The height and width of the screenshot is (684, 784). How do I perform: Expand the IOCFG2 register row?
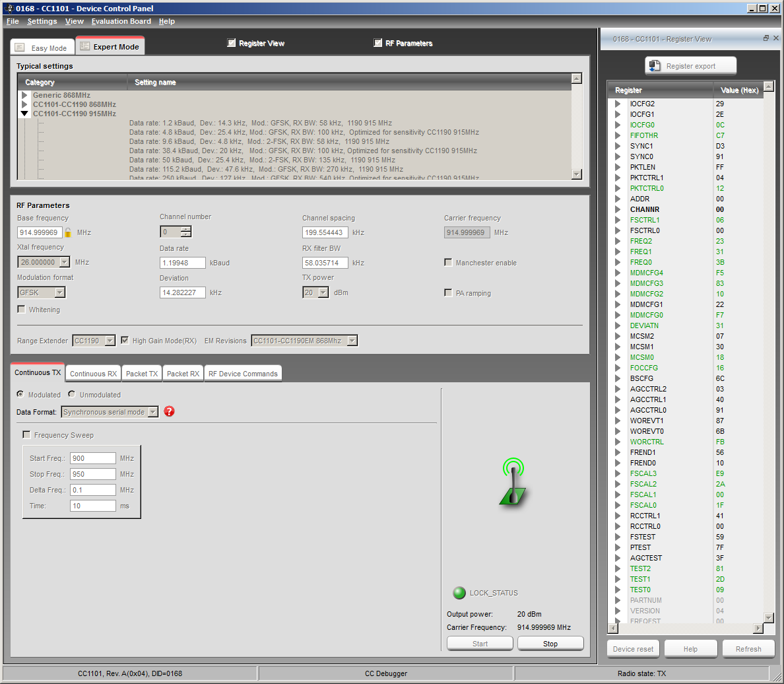(x=618, y=104)
